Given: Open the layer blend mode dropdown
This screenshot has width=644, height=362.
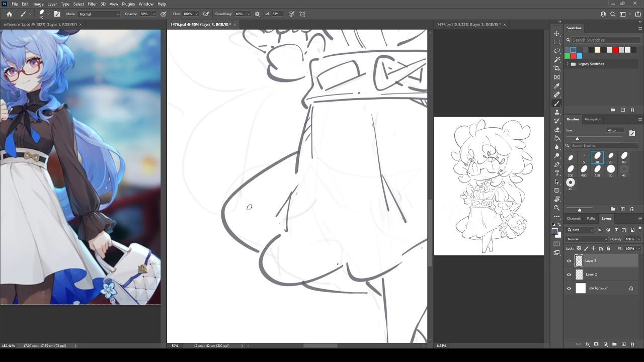Looking at the screenshot, I should coord(587,239).
